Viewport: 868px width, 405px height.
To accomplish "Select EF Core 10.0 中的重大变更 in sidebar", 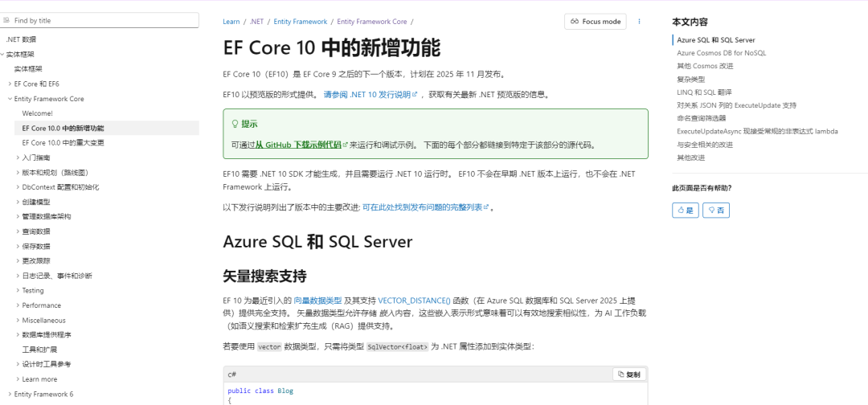I will (63, 142).
